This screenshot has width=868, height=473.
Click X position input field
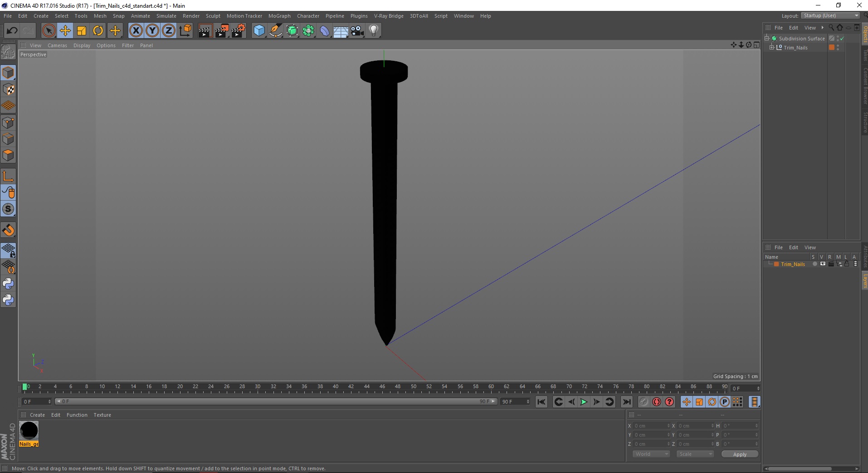tap(652, 426)
